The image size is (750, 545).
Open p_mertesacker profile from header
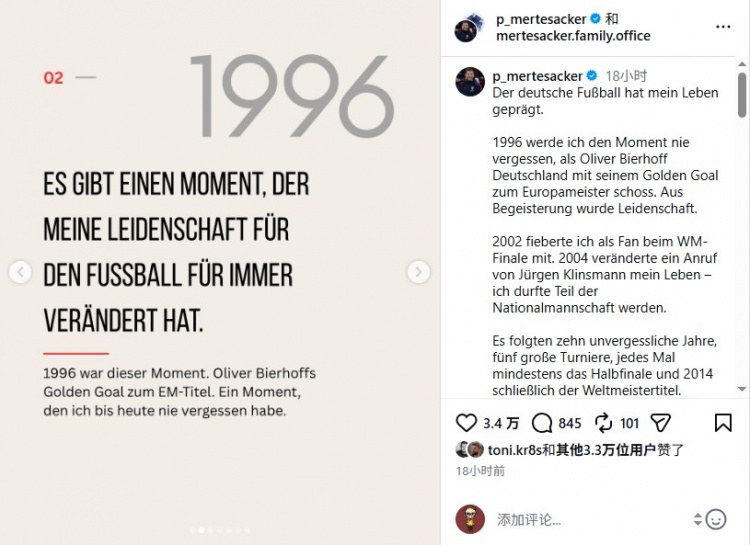tap(541, 19)
